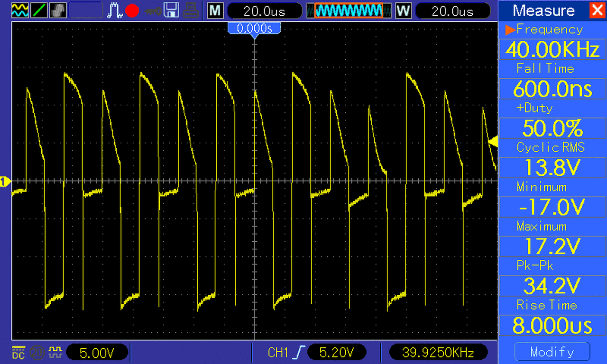
Task: Select the 5.00V vertical scale field
Action: click(97, 353)
